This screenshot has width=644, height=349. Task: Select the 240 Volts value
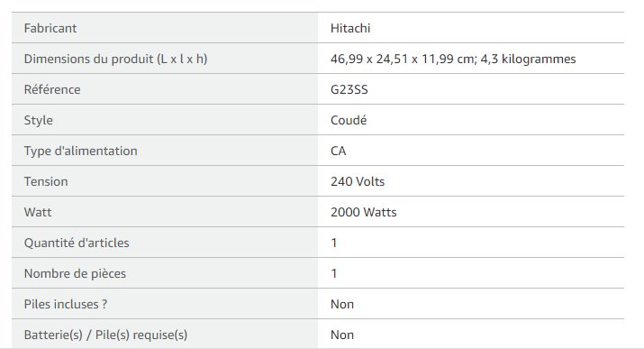click(358, 181)
